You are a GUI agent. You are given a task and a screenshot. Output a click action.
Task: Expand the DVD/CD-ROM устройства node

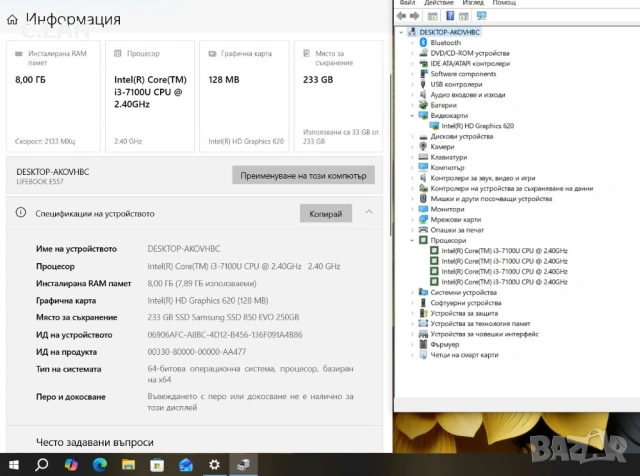[x=412, y=53]
